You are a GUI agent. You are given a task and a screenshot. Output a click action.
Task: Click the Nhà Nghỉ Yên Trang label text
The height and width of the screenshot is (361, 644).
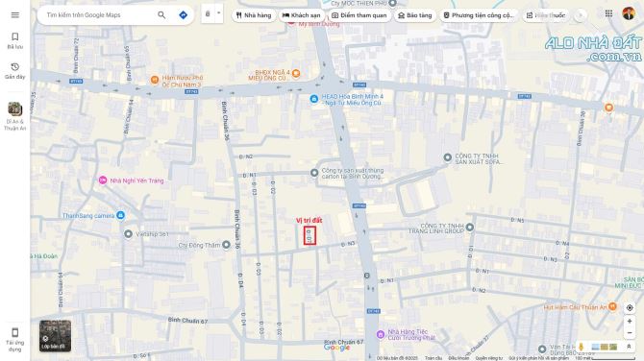click(x=136, y=180)
